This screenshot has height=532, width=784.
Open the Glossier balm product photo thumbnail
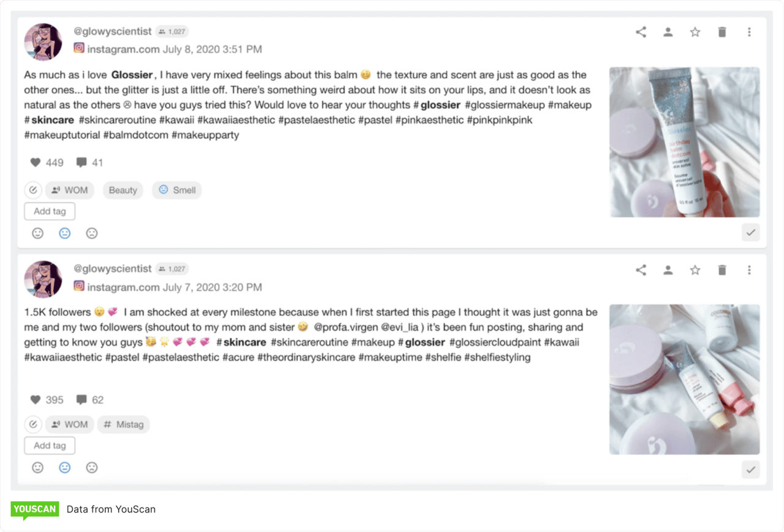click(684, 142)
